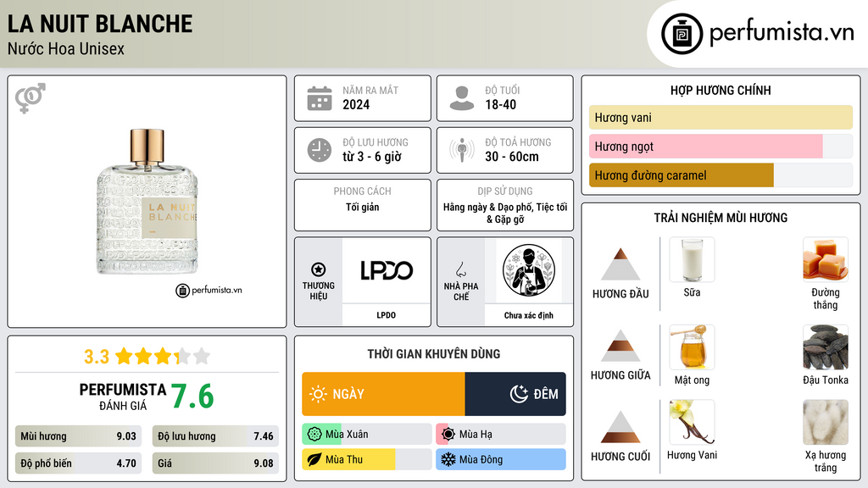Click the longevity value từ 3 - 6 giờ
This screenshot has width=868, height=488.
point(371,157)
